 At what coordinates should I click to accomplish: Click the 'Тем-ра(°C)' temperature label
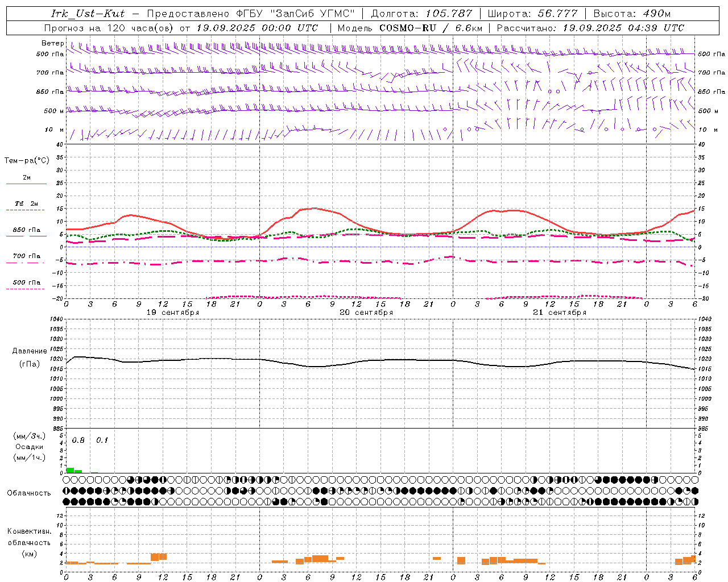(27, 161)
